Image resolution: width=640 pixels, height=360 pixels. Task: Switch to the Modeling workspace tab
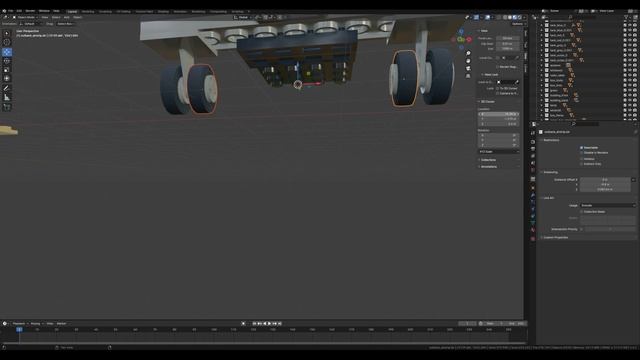(88, 11)
